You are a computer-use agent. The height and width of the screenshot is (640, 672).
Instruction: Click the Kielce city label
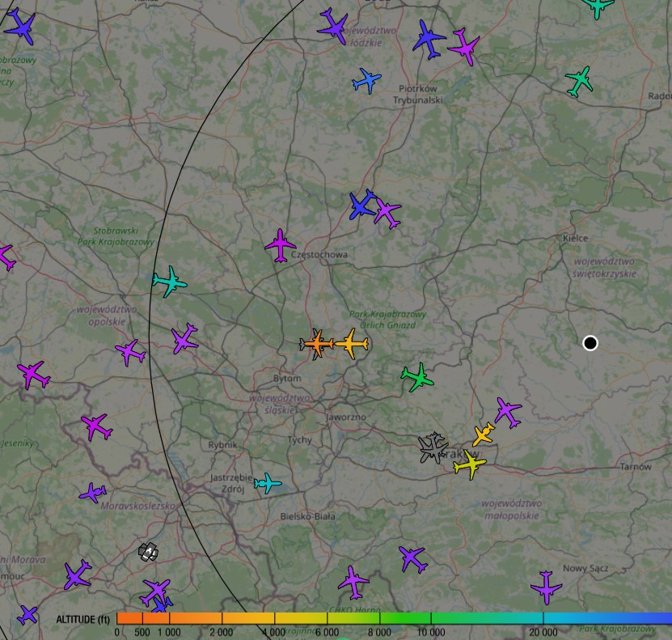click(575, 238)
